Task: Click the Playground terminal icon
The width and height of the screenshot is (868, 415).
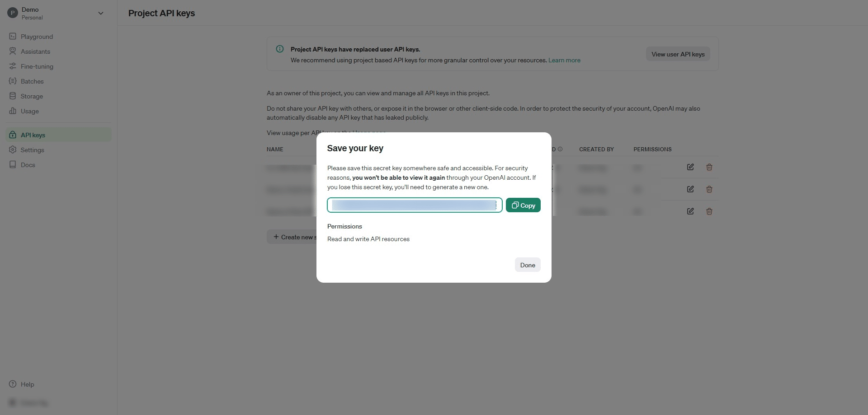Action: (13, 36)
